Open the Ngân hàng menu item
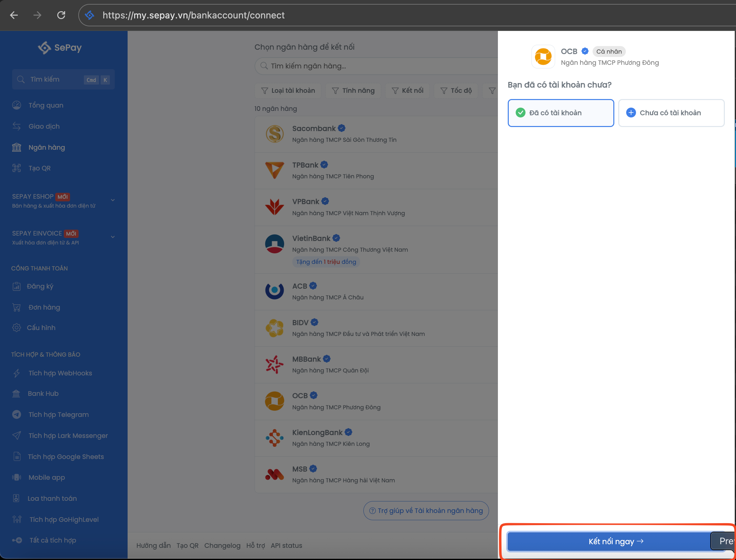 (47, 147)
